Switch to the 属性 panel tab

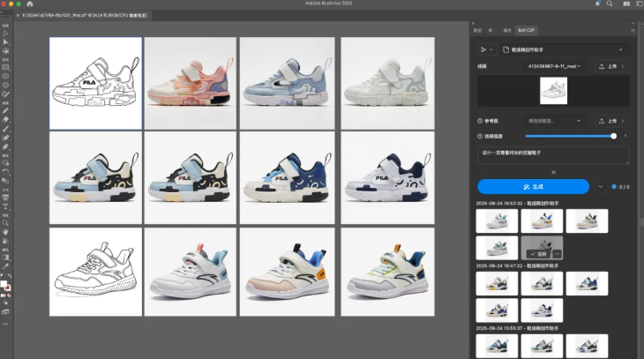coord(506,30)
